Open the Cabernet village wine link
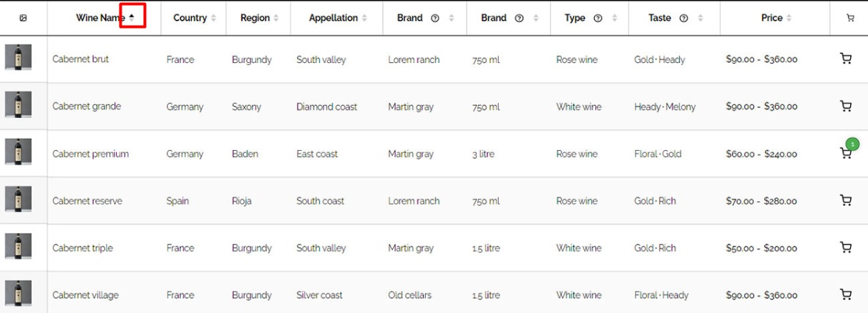 point(85,295)
